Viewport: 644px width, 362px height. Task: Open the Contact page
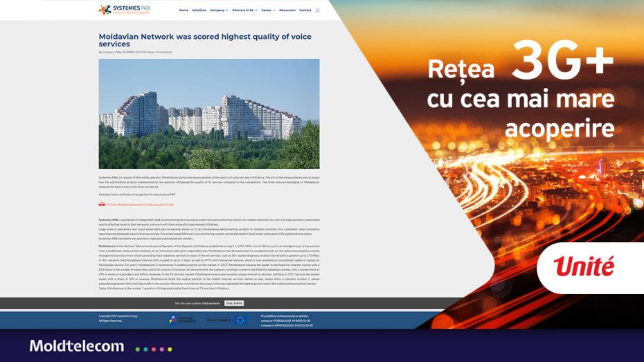(305, 10)
